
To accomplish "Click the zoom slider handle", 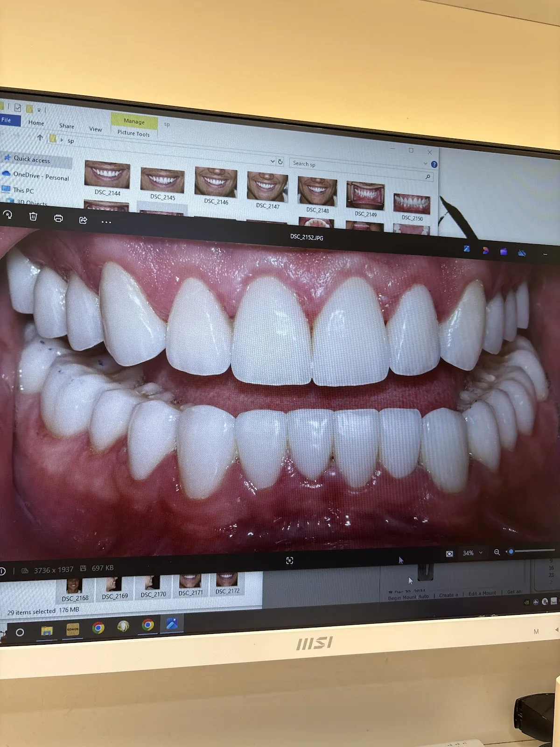I will coord(511,552).
